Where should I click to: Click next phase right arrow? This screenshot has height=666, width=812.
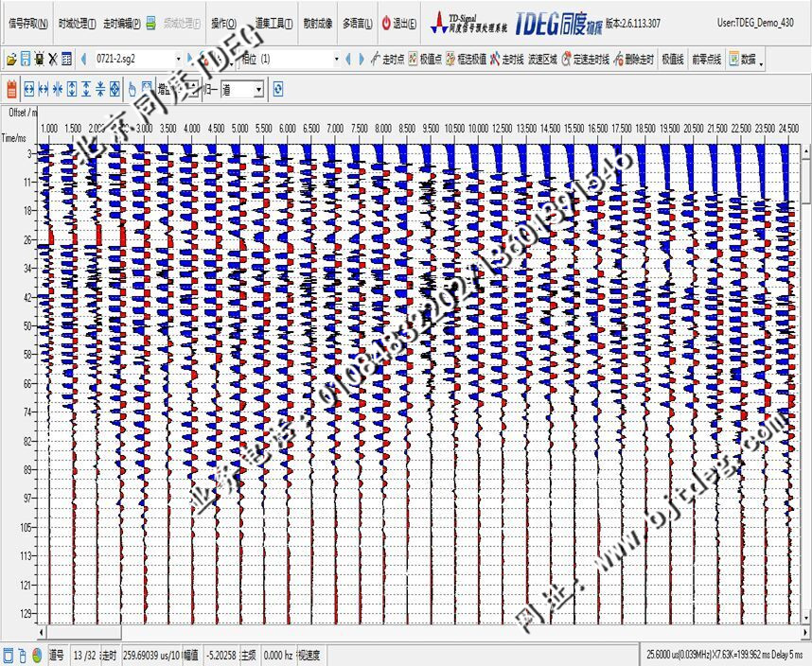(x=362, y=59)
